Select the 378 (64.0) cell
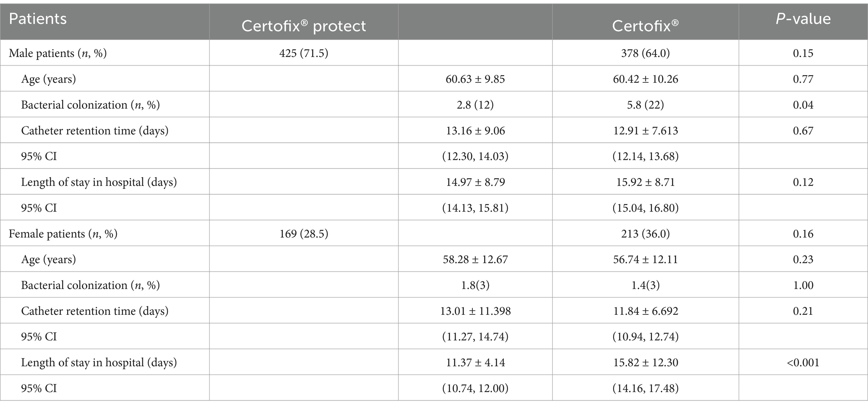The height and width of the screenshot is (408, 868). [645, 53]
